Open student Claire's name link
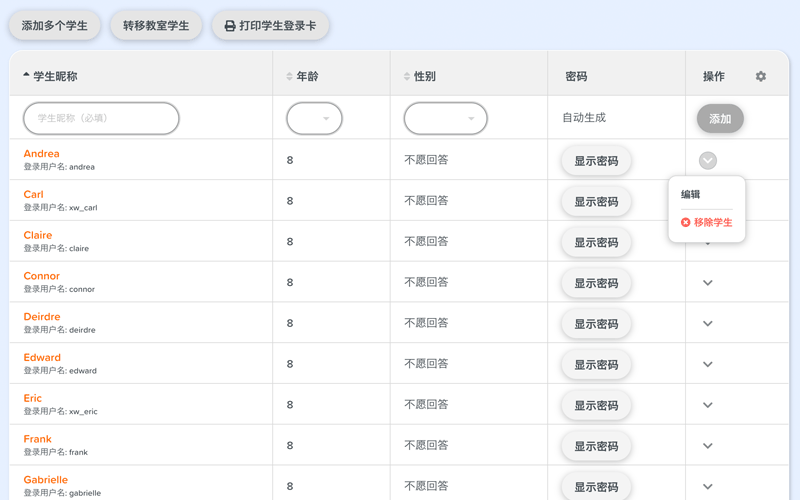The height and width of the screenshot is (500, 800). point(38,235)
